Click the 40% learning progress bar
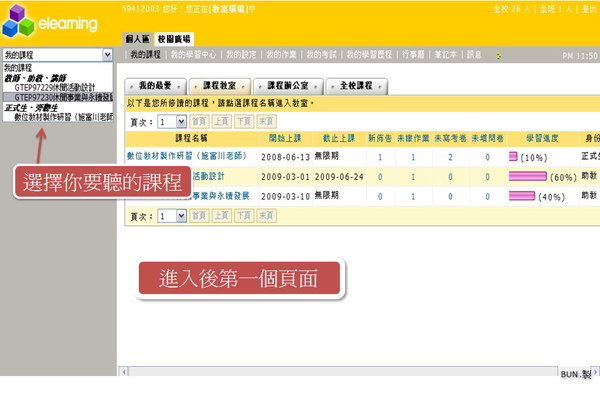 coord(522,196)
